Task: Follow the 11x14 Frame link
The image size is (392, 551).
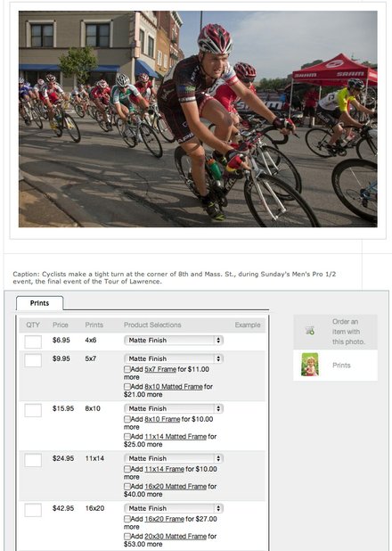Action: 164,469
